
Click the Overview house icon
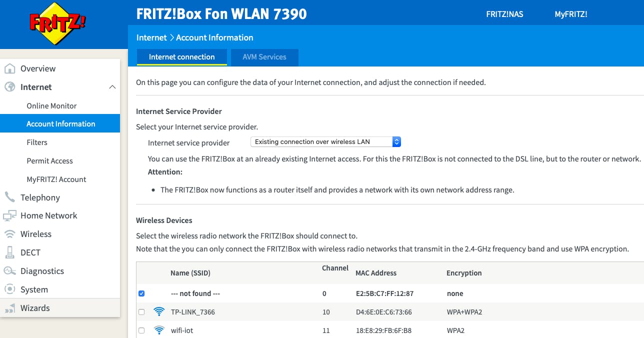click(x=9, y=69)
